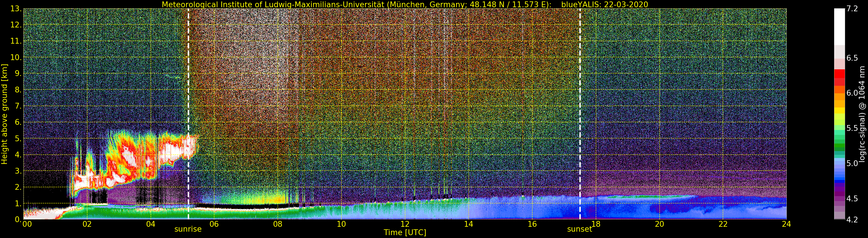Click the '20' time axis tick label
This screenshot has width=868, height=238.
tap(659, 224)
